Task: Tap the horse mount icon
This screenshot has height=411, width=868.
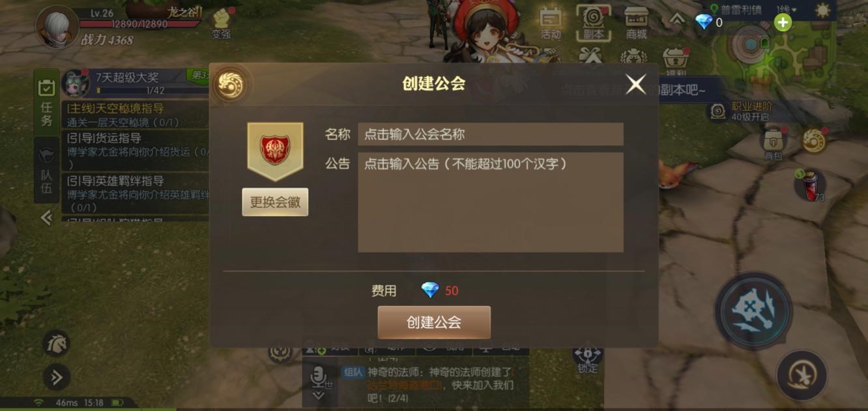Action: [x=56, y=343]
